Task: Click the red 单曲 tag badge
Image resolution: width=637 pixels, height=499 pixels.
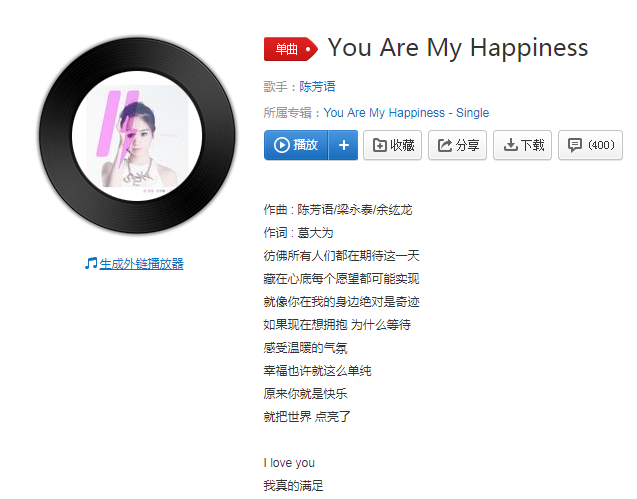Action: (290, 49)
